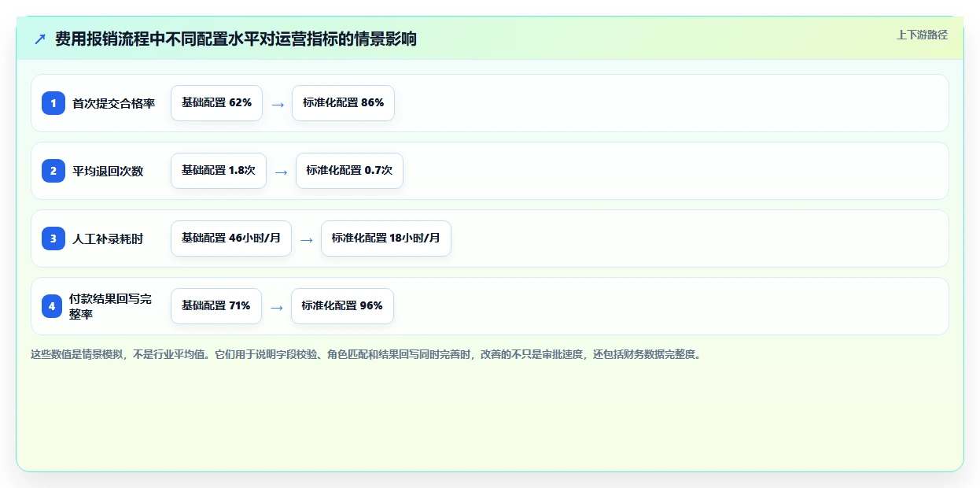This screenshot has width=980, height=488.
Task: Click the 基础配置 62% chip
Action: tap(216, 103)
